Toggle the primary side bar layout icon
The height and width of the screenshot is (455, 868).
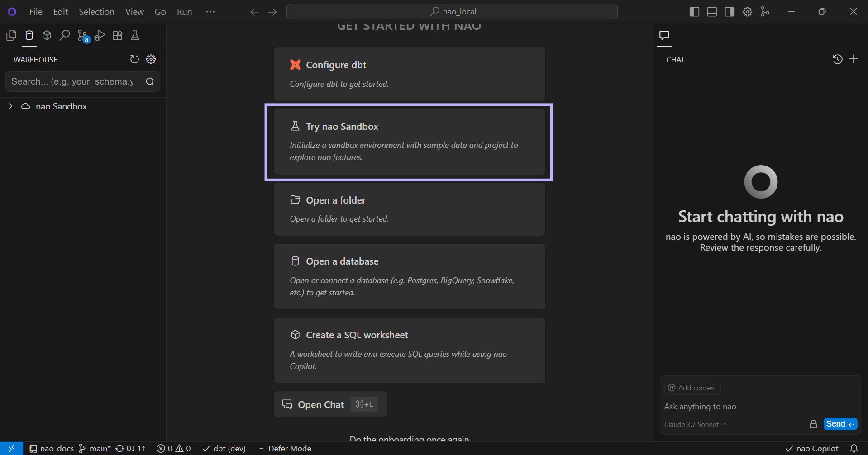pyautogui.click(x=694, y=12)
